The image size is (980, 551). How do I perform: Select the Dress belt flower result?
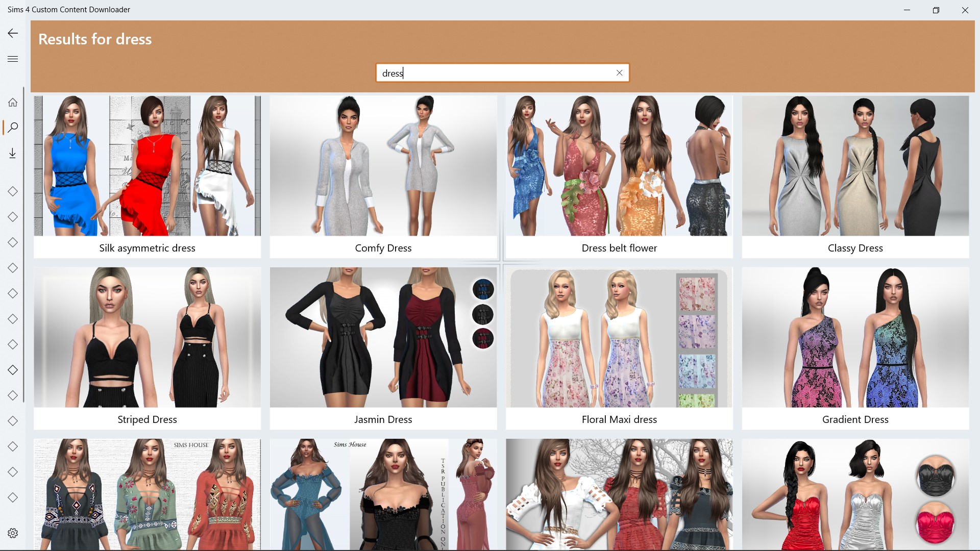619,166
